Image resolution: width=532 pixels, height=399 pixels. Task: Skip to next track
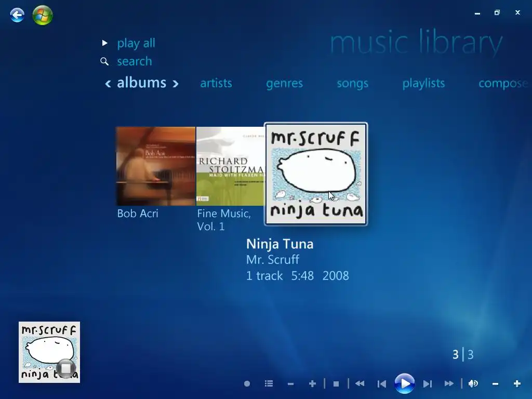tap(428, 384)
